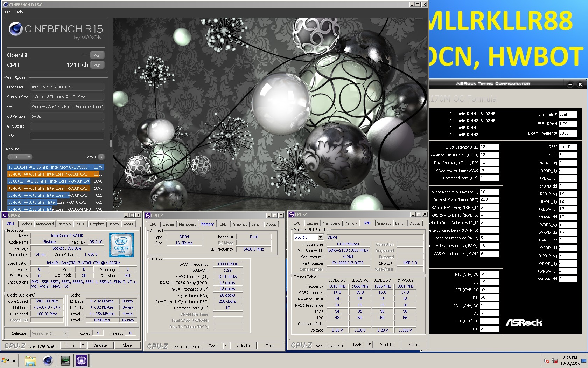
Task: Click the ASRock logo
Action: (x=524, y=322)
